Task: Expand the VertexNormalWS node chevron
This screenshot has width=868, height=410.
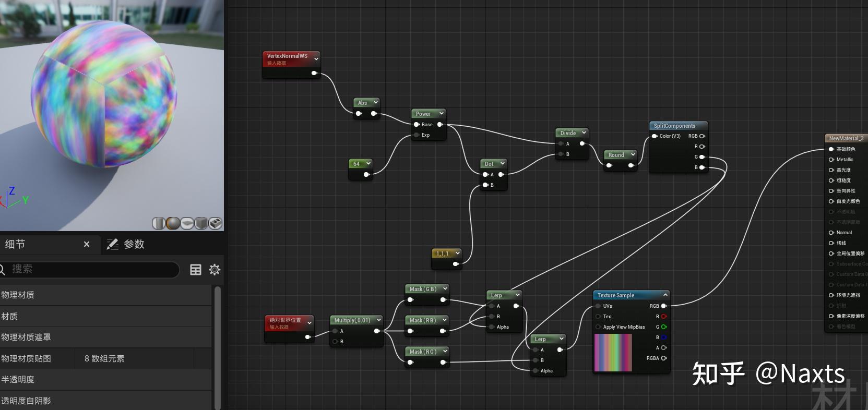Action: point(316,59)
